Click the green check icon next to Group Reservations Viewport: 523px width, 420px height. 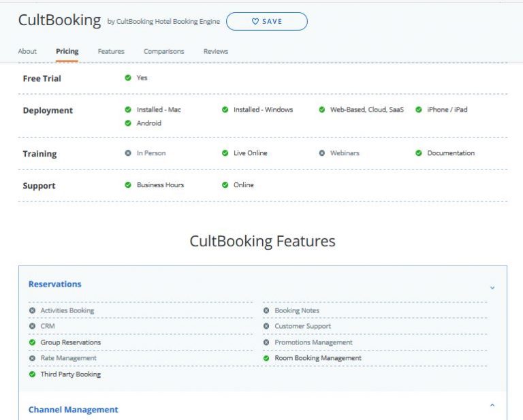(33, 342)
